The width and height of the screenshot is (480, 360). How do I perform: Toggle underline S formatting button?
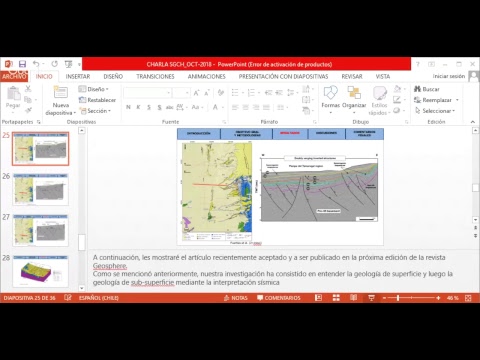click(149, 107)
